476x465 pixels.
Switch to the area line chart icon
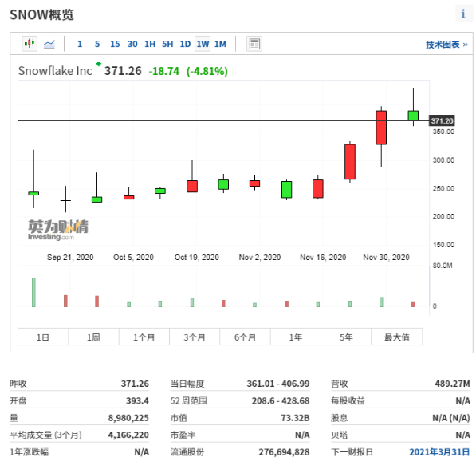(x=49, y=44)
